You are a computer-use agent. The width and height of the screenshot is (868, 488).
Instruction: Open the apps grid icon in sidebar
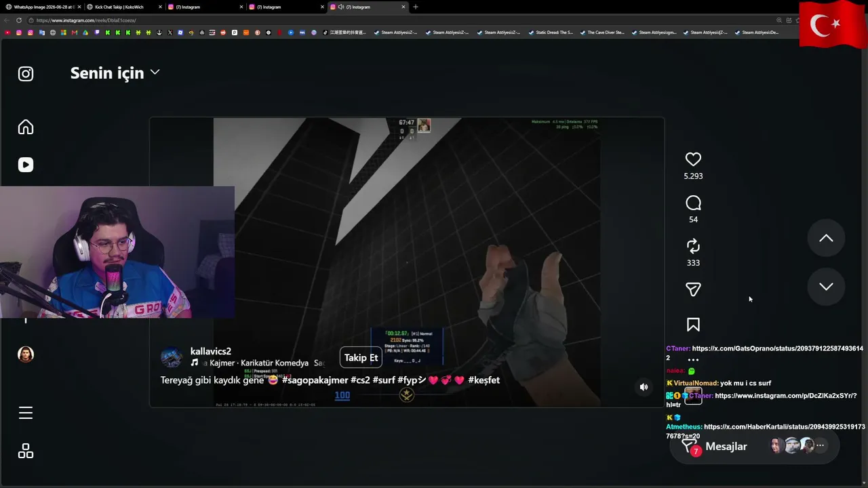[x=26, y=451]
